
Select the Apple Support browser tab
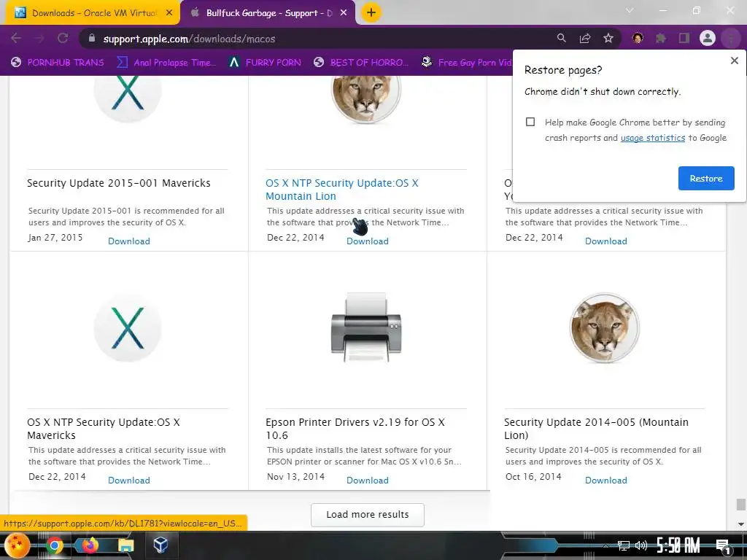coord(267,13)
